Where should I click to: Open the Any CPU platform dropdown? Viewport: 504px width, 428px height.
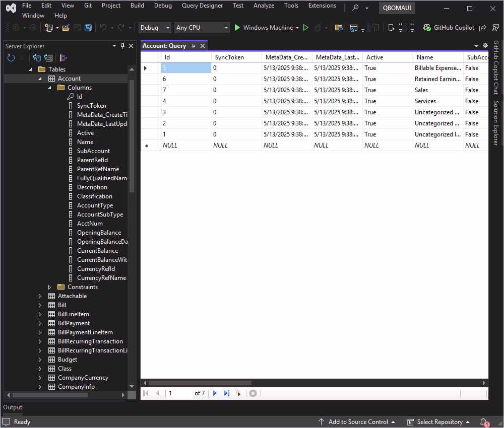tap(202, 28)
